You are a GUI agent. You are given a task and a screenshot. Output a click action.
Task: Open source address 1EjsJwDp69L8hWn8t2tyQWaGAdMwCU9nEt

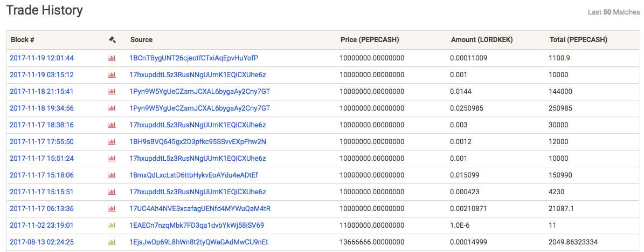199,242
